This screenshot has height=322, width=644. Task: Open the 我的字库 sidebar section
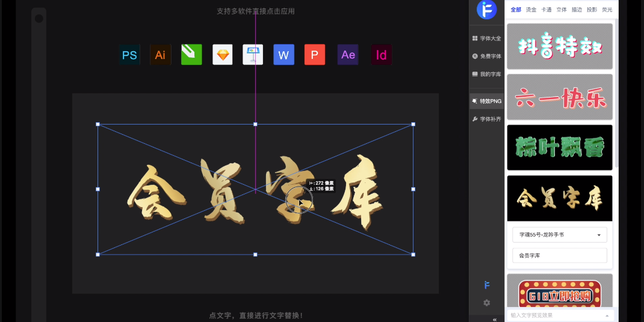click(x=487, y=75)
